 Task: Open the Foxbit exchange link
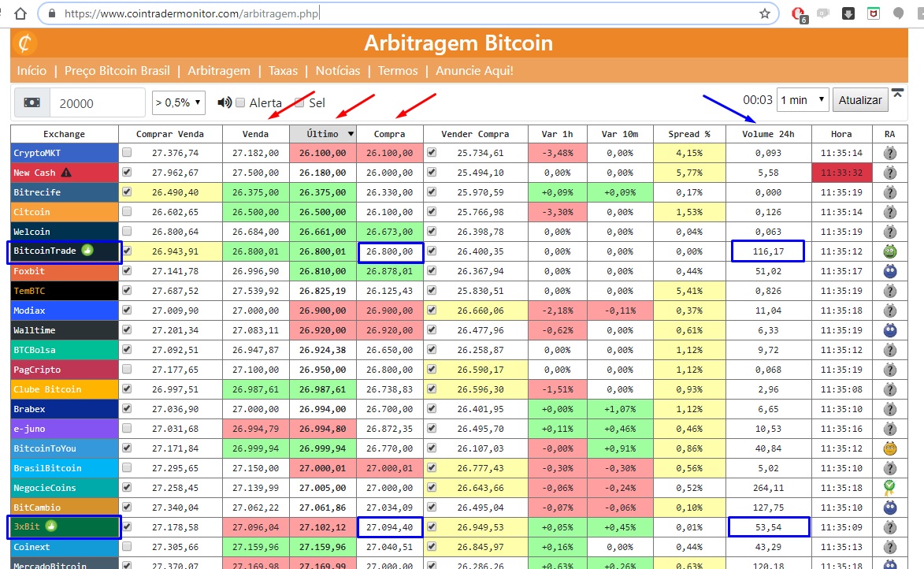click(29, 271)
